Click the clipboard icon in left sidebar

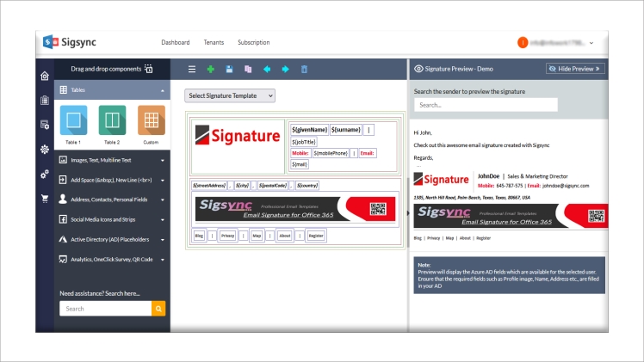coord(45,100)
